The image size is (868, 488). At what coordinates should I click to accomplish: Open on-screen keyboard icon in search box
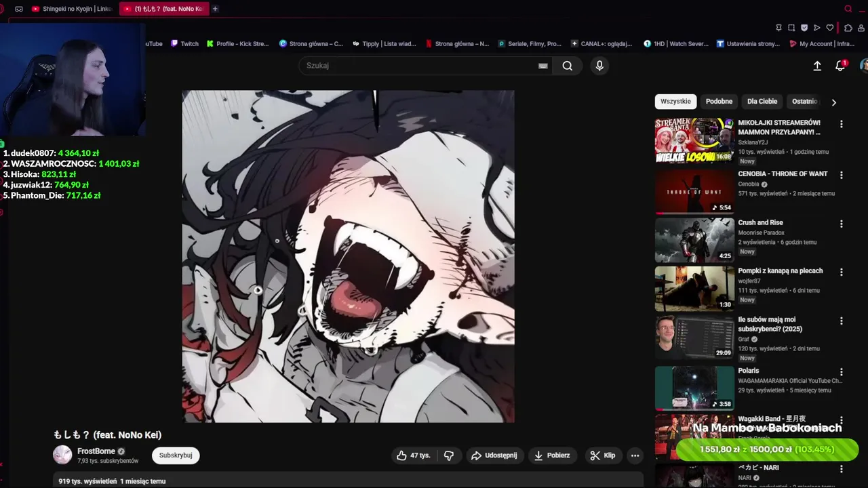[x=542, y=66]
